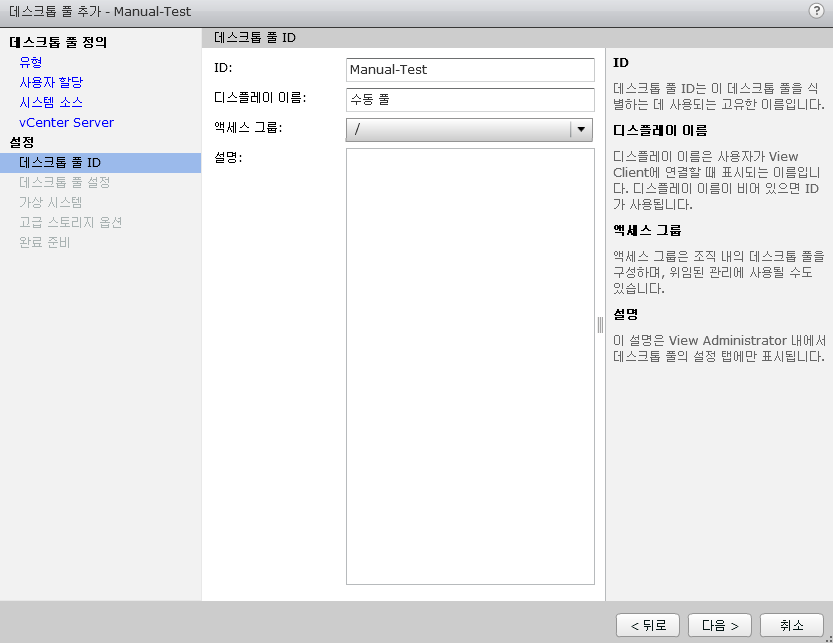Click the 데스크톱 풀 정의 section heading
The height and width of the screenshot is (643, 833).
click(x=58, y=42)
